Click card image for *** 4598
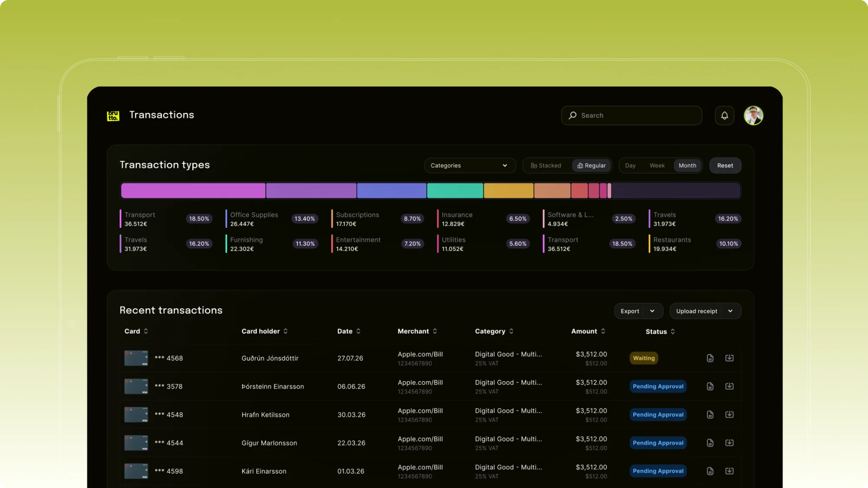This screenshot has width=868, height=488. click(136, 471)
